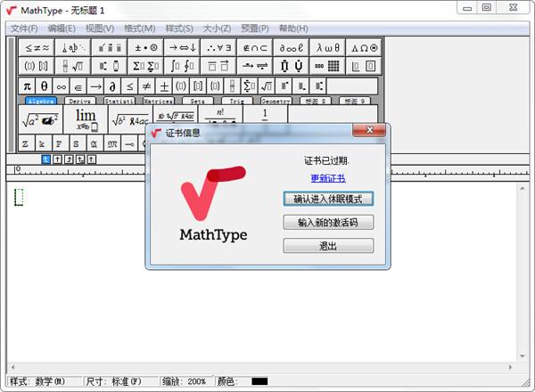Open the 编辑(E) menu

62,29
